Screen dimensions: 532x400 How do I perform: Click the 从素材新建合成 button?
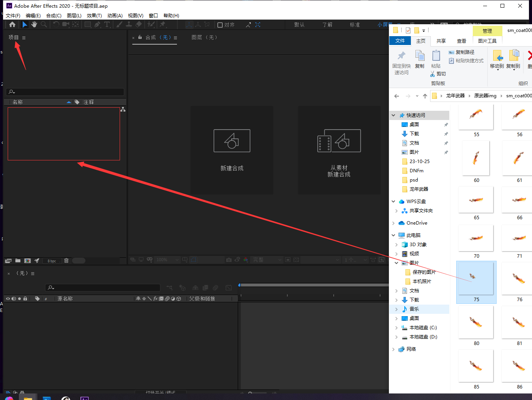[339, 150]
